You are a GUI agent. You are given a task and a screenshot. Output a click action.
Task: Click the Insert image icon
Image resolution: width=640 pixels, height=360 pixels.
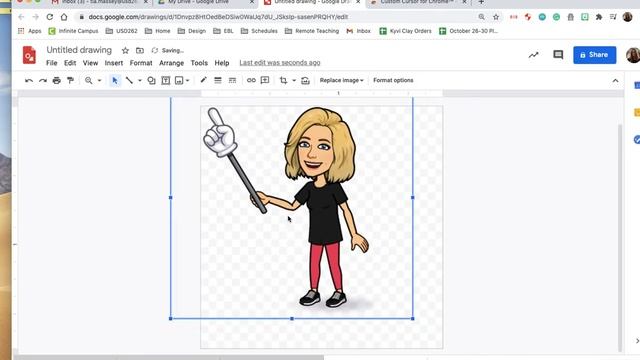click(x=179, y=80)
